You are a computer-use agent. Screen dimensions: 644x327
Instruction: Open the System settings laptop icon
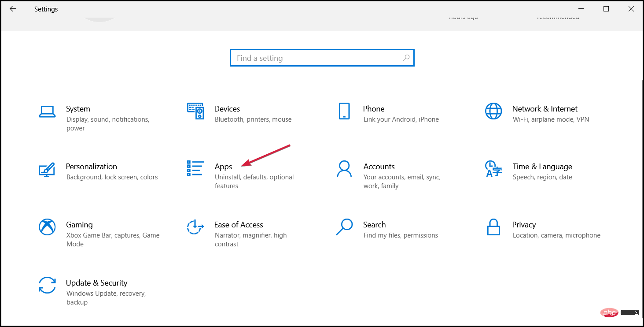coord(47,111)
